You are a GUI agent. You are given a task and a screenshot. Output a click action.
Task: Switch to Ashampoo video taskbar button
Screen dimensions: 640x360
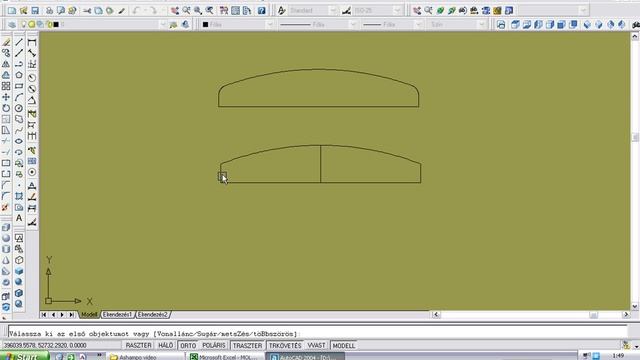146,357
